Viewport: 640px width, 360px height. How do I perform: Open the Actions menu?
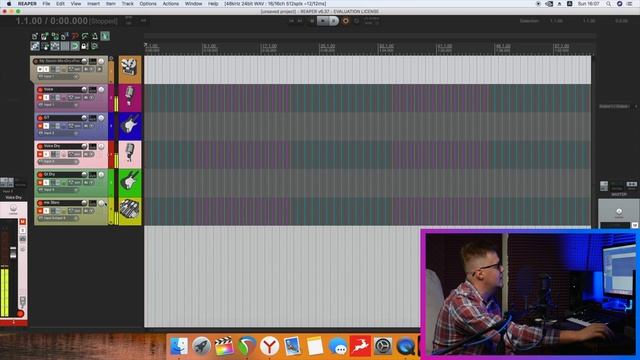tap(171, 4)
